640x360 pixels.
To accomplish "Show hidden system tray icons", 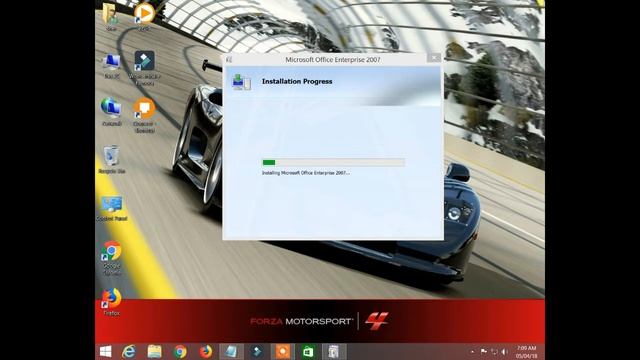I will [x=473, y=351].
